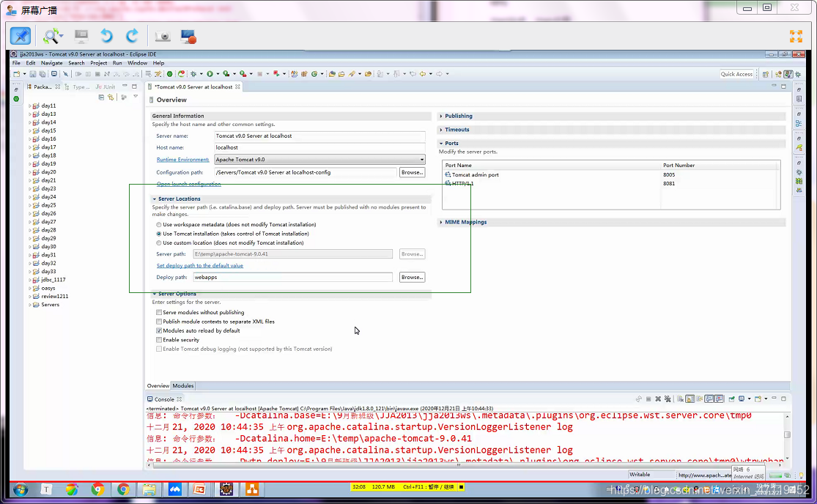Open the Project menu
This screenshot has height=504, width=817.
98,63
